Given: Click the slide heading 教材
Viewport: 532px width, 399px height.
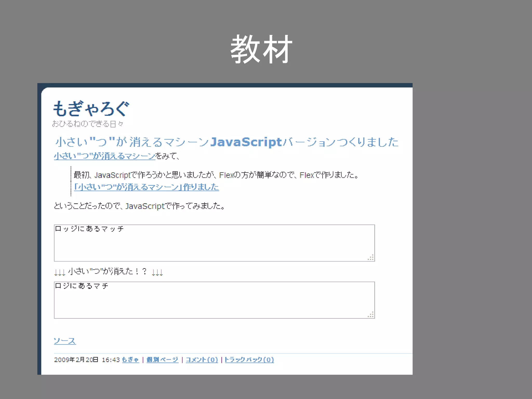Looking at the screenshot, I should pos(261,49).
